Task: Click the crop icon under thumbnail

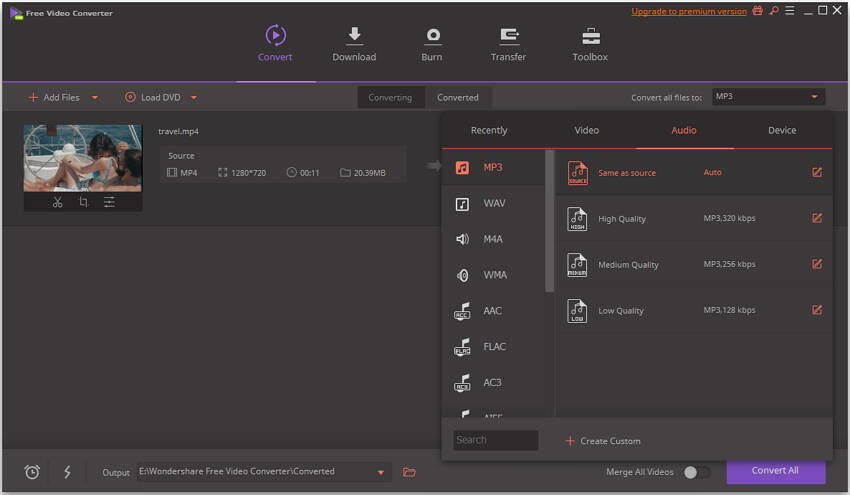Action: coord(83,202)
